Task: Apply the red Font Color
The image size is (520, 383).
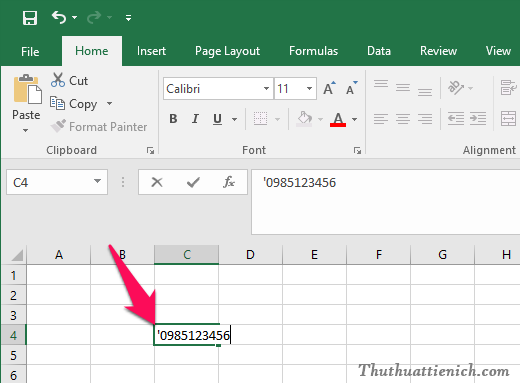Action: pyautogui.click(x=338, y=119)
